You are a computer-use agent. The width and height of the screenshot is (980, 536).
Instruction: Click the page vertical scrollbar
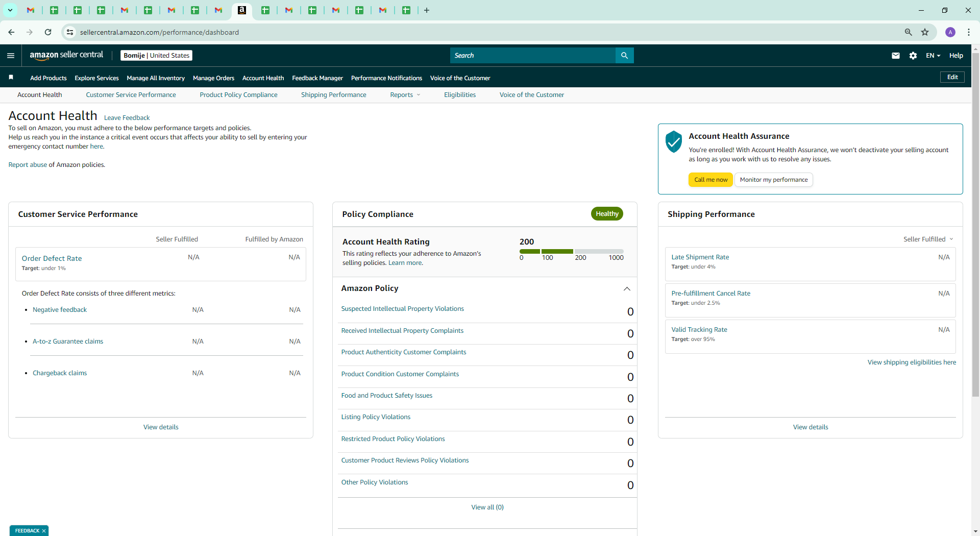(975, 225)
